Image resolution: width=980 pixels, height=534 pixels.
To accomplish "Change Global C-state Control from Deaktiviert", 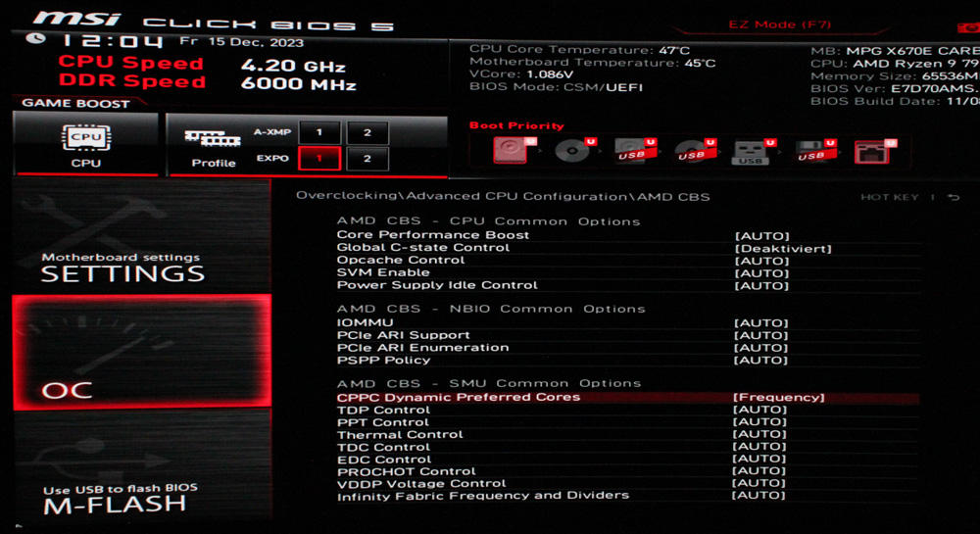I will tap(782, 248).
